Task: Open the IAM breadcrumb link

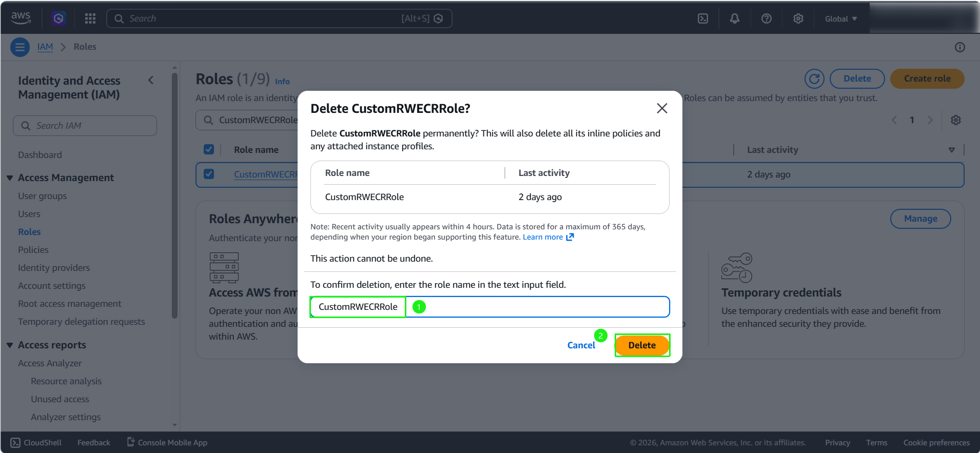Action: 45,47
